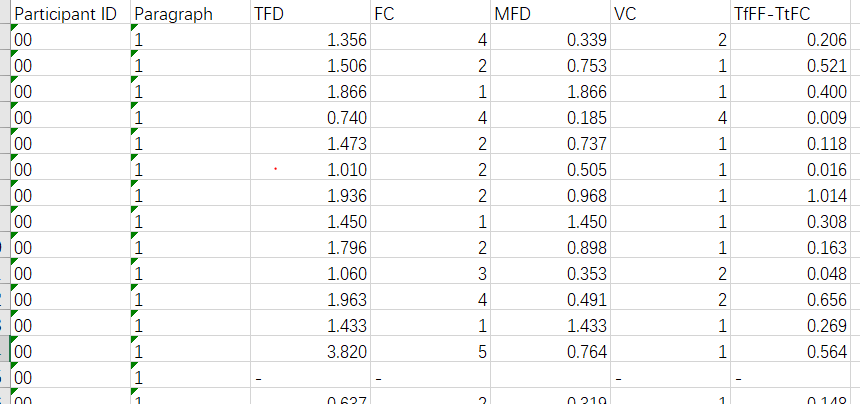This screenshot has width=860, height=404.
Task: Click the cell containing 3.820
Action: pos(310,349)
